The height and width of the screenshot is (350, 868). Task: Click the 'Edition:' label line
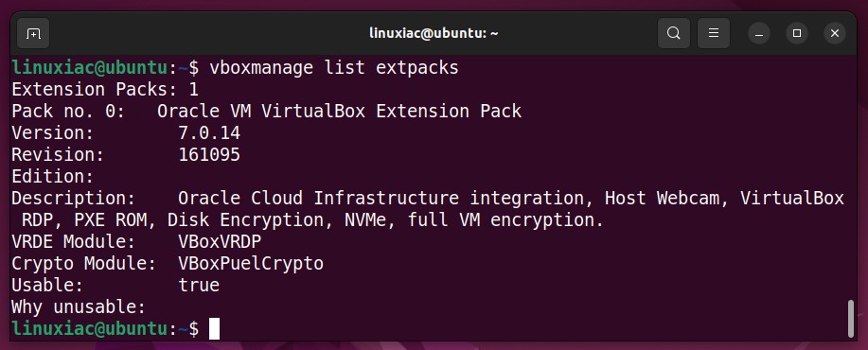pyautogui.click(x=53, y=177)
